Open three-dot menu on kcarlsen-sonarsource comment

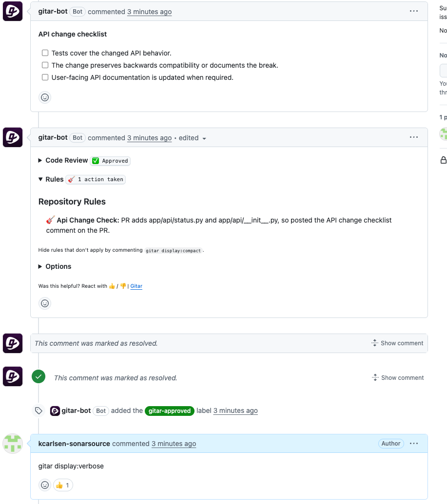(413, 444)
